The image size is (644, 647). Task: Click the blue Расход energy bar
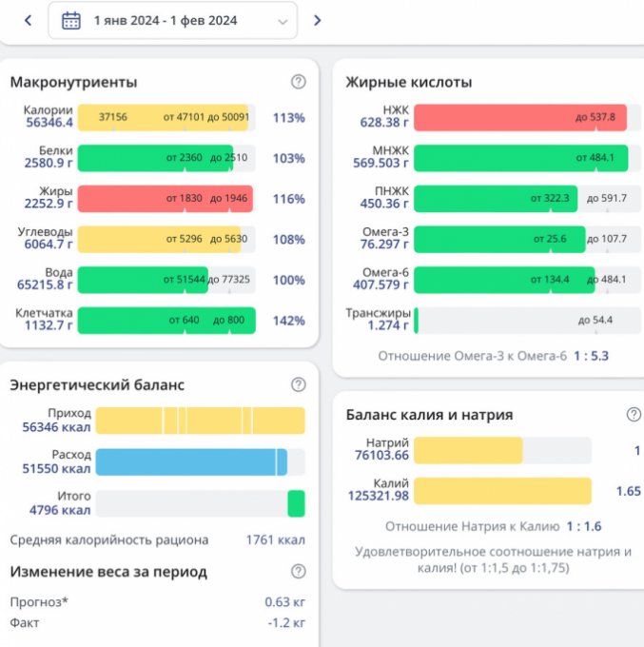coord(191,461)
